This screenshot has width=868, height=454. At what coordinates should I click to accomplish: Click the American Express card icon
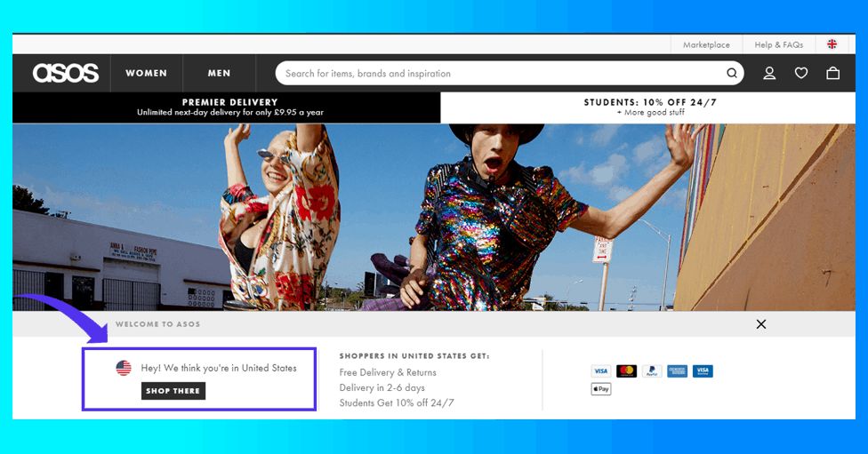coord(677,370)
